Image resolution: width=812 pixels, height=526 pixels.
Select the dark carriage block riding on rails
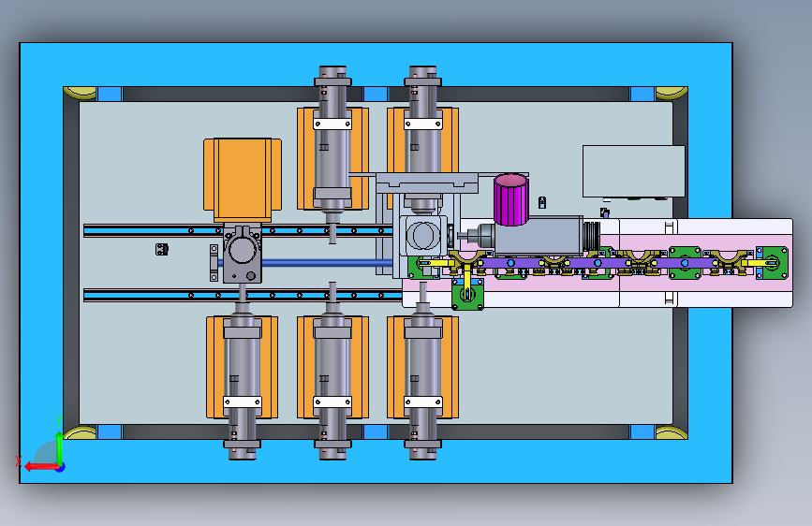[x=243, y=255]
